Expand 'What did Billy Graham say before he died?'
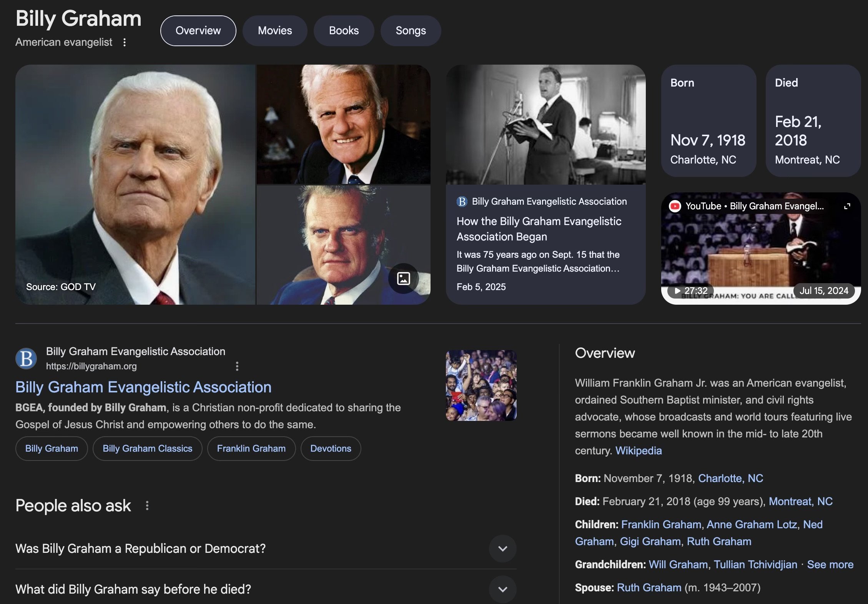The image size is (868, 604). (502, 589)
